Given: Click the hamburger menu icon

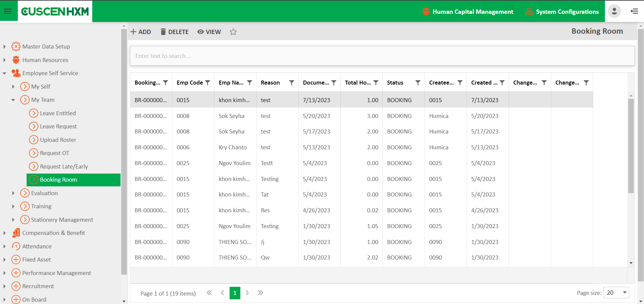Looking at the screenshot, I should pyautogui.click(x=8, y=11).
